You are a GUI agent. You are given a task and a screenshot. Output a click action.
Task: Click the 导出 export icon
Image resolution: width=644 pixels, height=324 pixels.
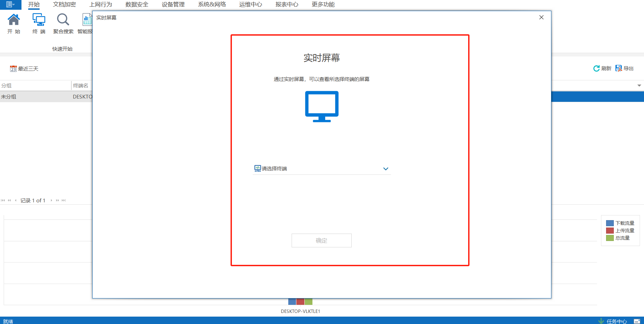618,69
